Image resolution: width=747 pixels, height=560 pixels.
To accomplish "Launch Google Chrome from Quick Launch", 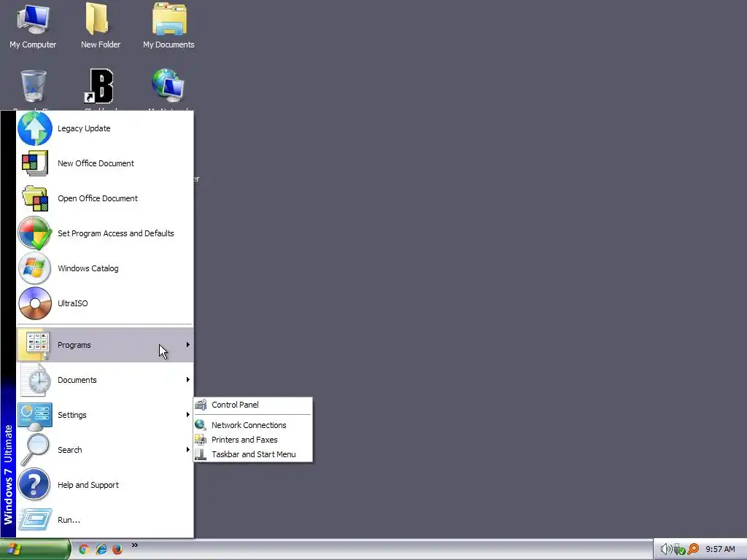I will pyautogui.click(x=85, y=550).
